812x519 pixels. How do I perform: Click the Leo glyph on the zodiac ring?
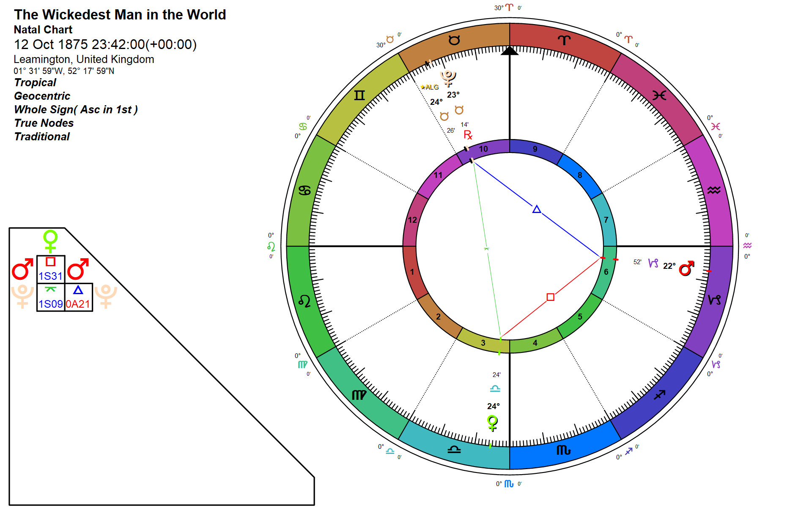(304, 301)
